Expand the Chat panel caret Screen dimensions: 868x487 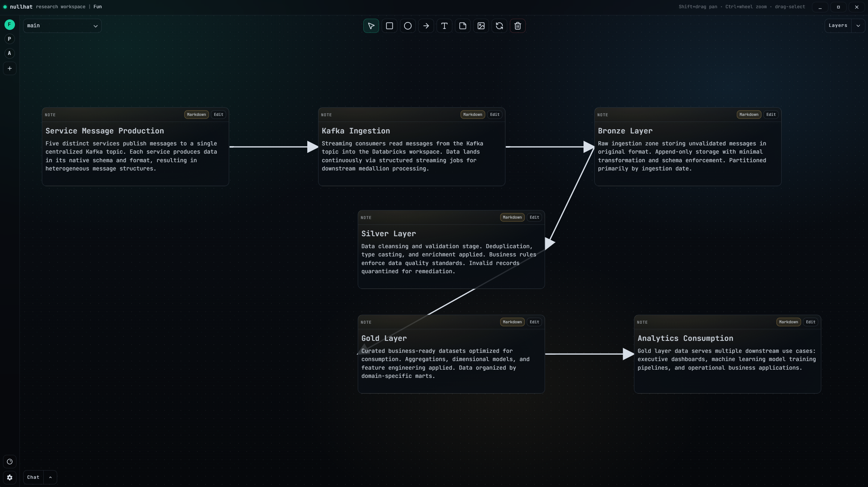[50, 477]
